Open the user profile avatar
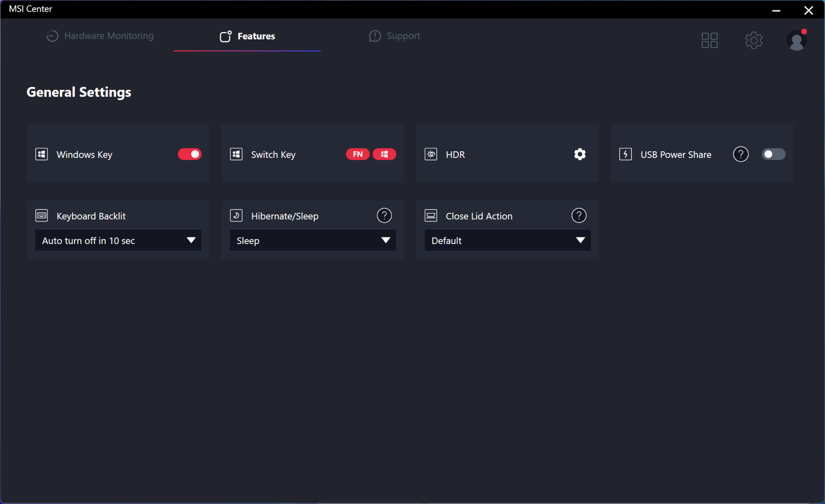This screenshot has height=504, width=825. pos(796,41)
